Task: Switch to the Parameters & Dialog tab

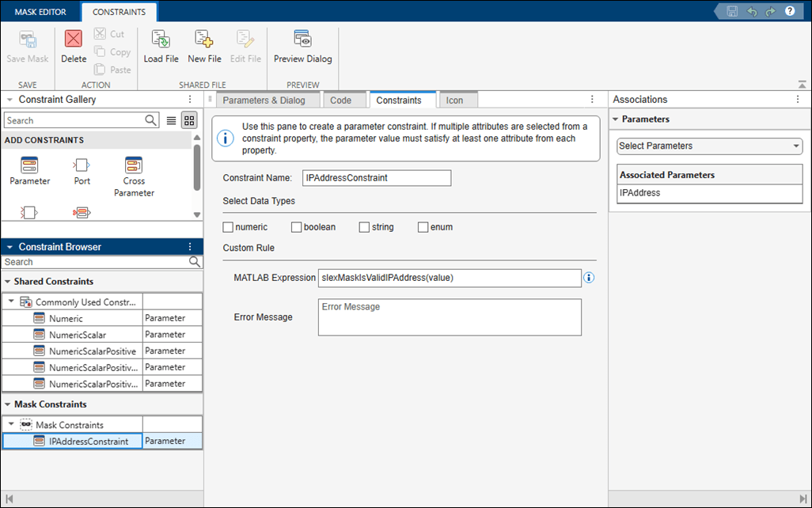Action: (x=264, y=100)
